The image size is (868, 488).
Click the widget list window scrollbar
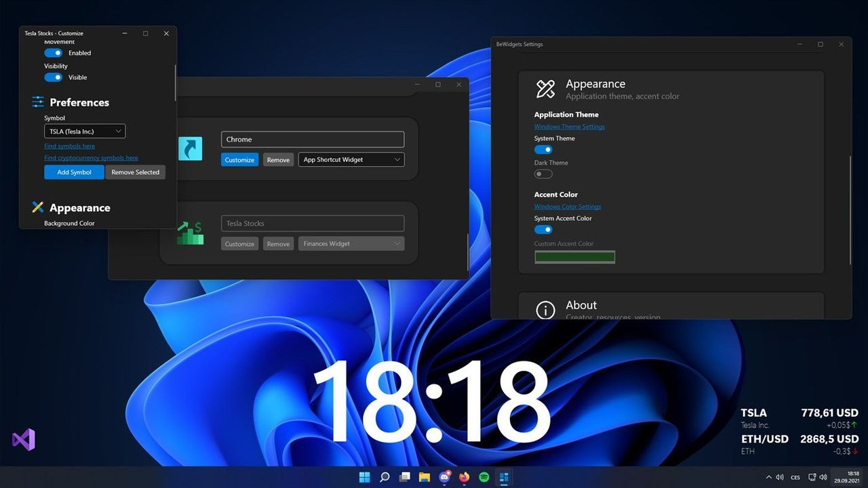467,252
